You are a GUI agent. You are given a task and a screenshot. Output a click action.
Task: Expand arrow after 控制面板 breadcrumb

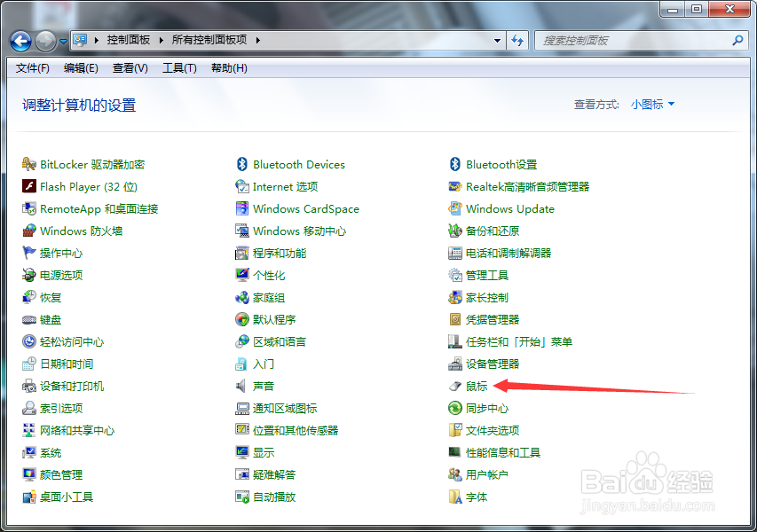[x=162, y=40]
